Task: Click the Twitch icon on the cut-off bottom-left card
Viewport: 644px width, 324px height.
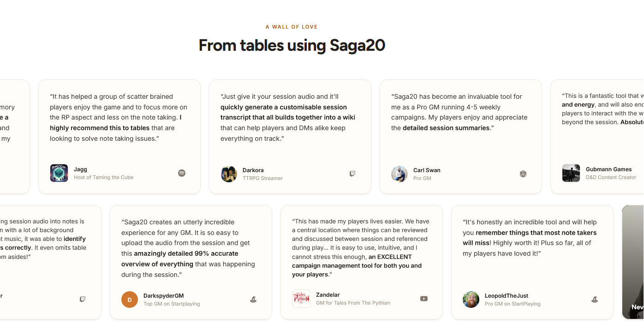Action: (83, 299)
